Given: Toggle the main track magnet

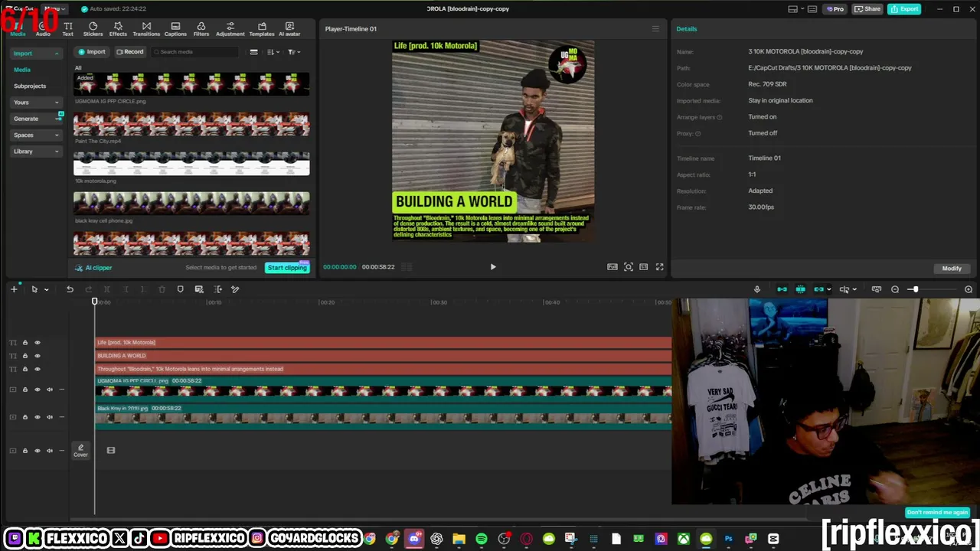Looking at the screenshot, I should (782, 289).
